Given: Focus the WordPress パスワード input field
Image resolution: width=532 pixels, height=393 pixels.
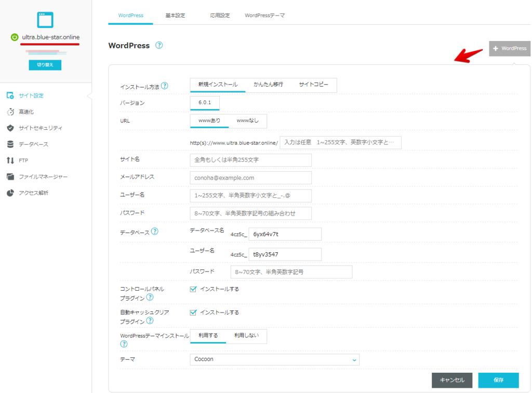Looking at the screenshot, I should pyautogui.click(x=251, y=213).
